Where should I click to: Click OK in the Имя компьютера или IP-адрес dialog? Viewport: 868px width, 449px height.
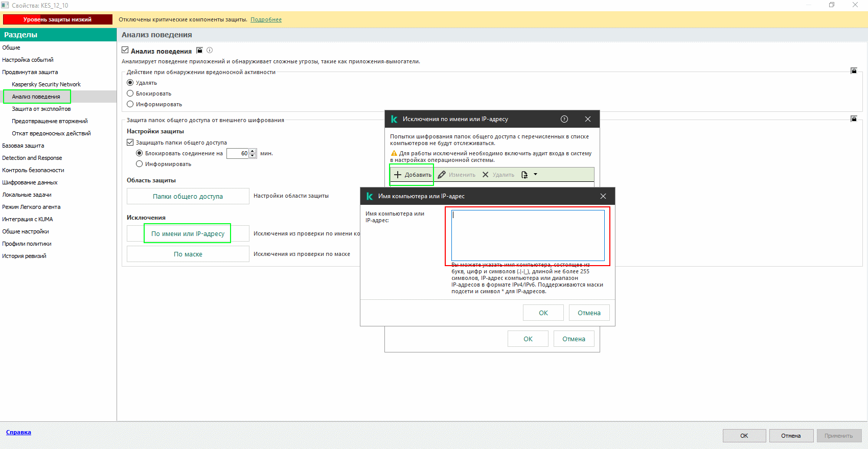[543, 313]
